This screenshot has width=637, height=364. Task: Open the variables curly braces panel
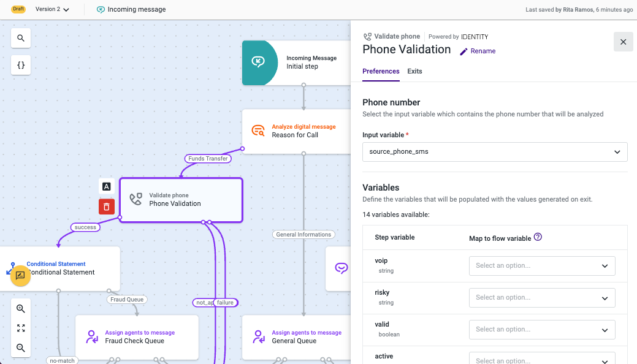pos(21,65)
